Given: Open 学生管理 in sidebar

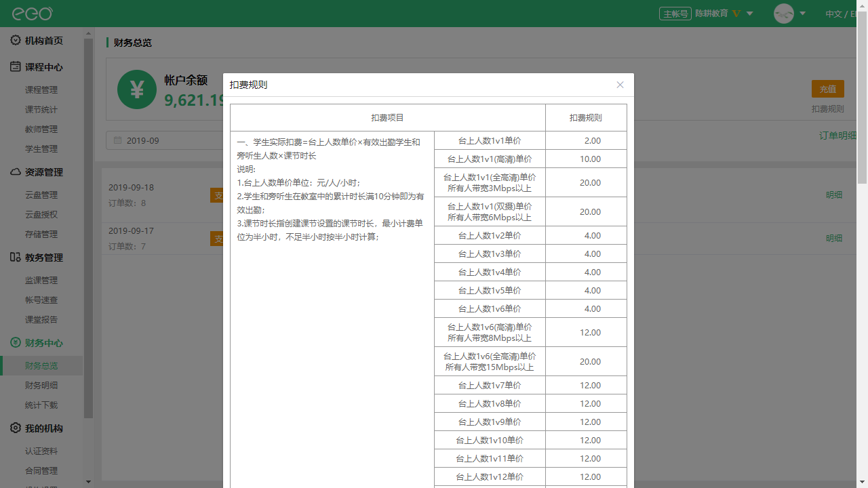Looking at the screenshot, I should click(41, 148).
